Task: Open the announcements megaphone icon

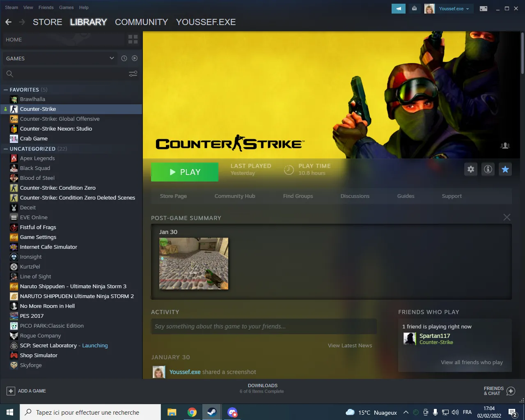Action: pos(398,8)
